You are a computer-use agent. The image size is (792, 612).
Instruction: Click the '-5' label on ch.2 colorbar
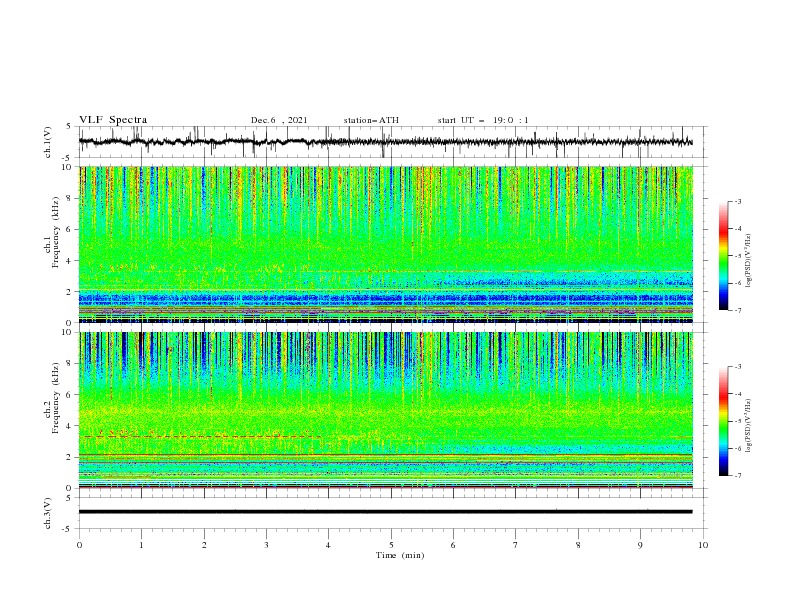(x=738, y=421)
